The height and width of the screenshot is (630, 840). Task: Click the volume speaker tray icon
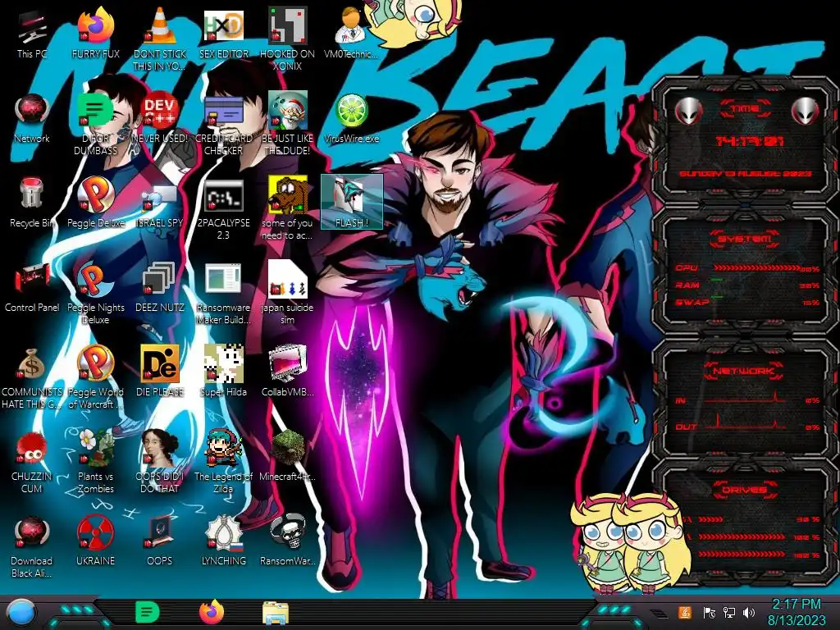tap(749, 612)
